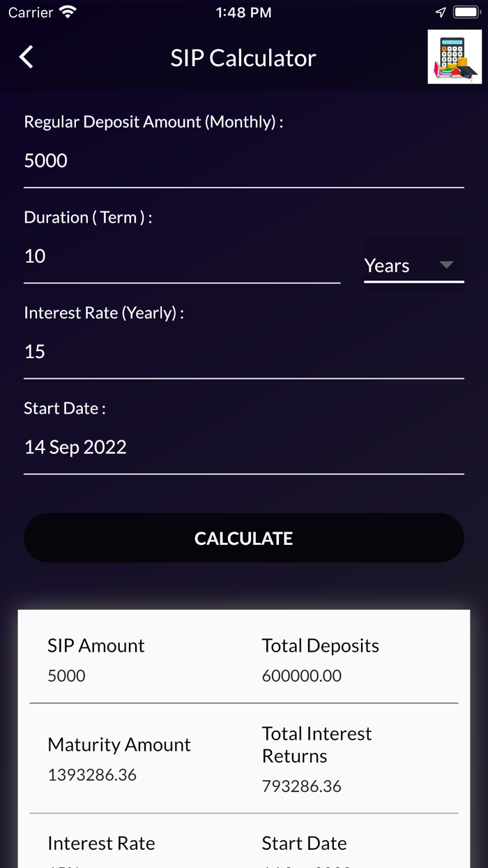Select the SIP Amount result value
The height and width of the screenshot is (868, 488).
67,676
